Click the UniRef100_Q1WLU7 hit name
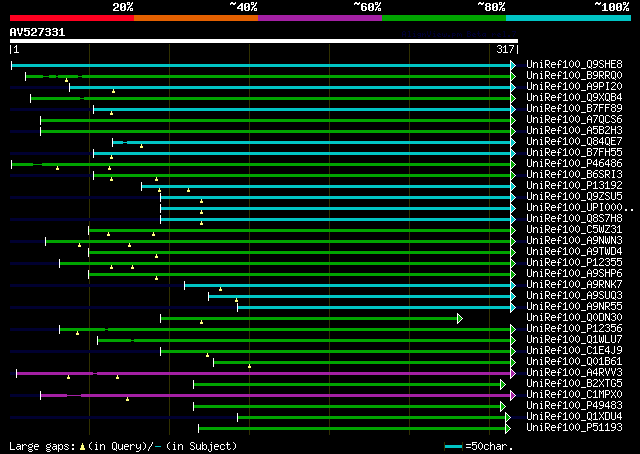 click(574, 340)
